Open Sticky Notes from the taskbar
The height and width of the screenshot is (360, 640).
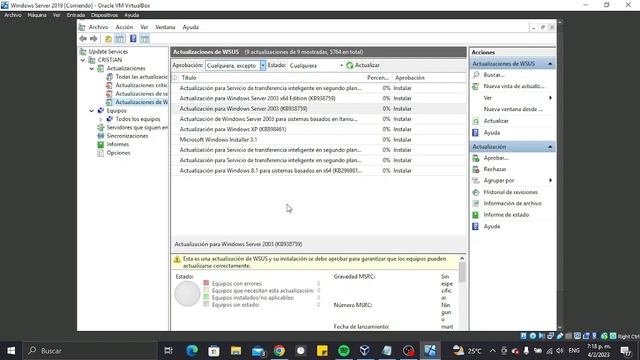(322, 351)
